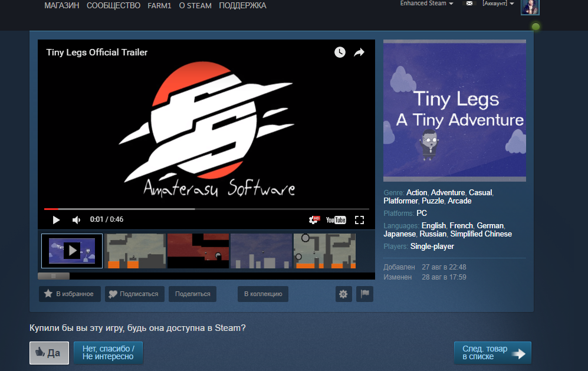
Task: Click the 'Puzzle' genre text
Action: [x=433, y=201]
